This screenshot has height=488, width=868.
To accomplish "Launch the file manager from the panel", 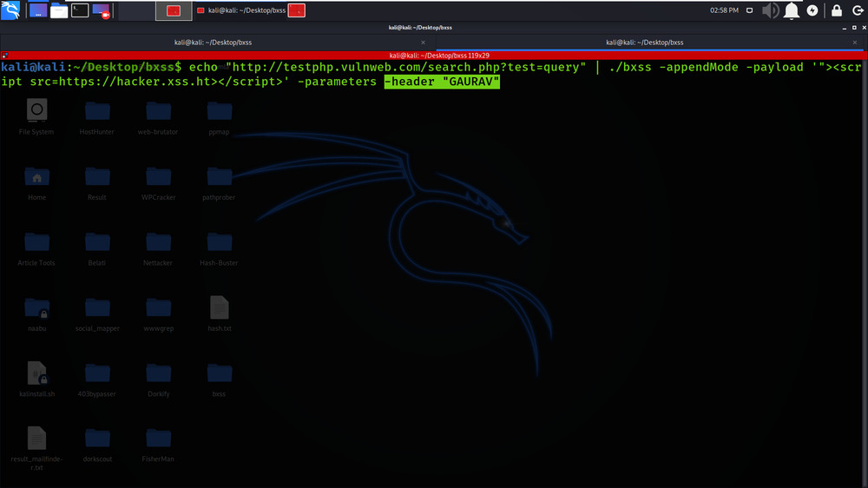I will [x=59, y=10].
